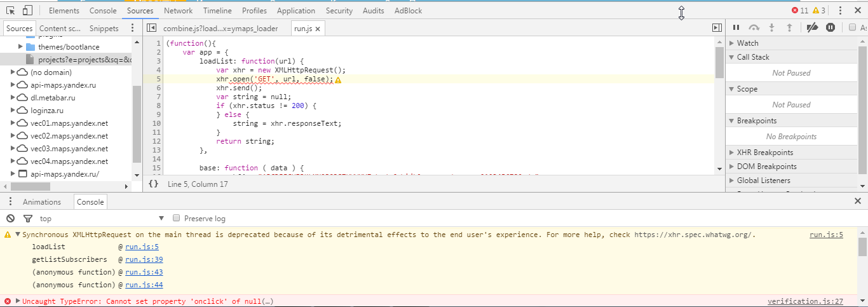This screenshot has width=868, height=307.
Task: Click code editor vertical scrollbar thumb
Action: point(719,62)
